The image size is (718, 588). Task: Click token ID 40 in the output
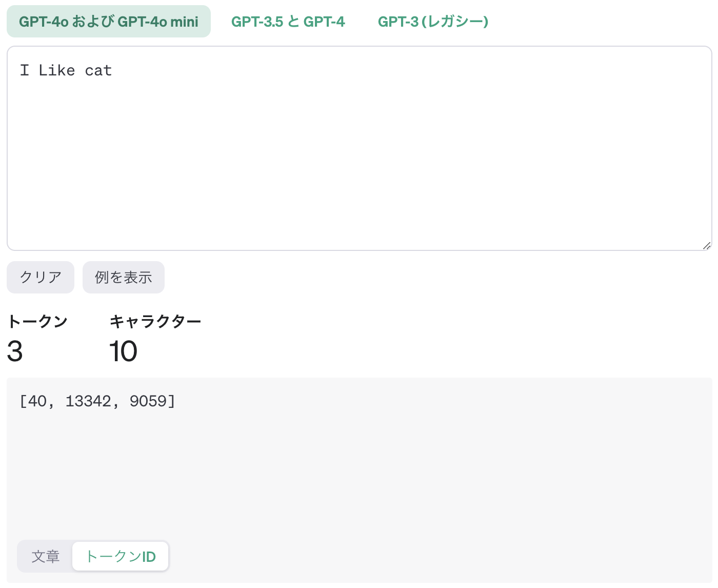pyautogui.click(x=37, y=401)
